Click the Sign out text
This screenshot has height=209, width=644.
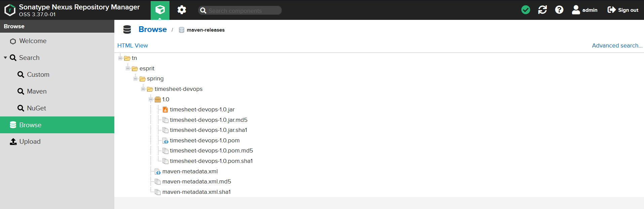tap(628, 10)
